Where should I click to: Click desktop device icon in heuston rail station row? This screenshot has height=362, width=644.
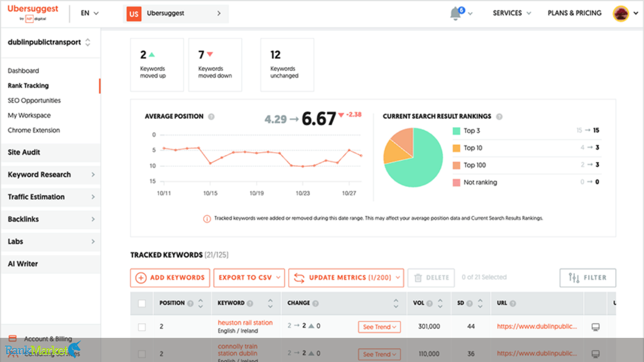tap(596, 327)
